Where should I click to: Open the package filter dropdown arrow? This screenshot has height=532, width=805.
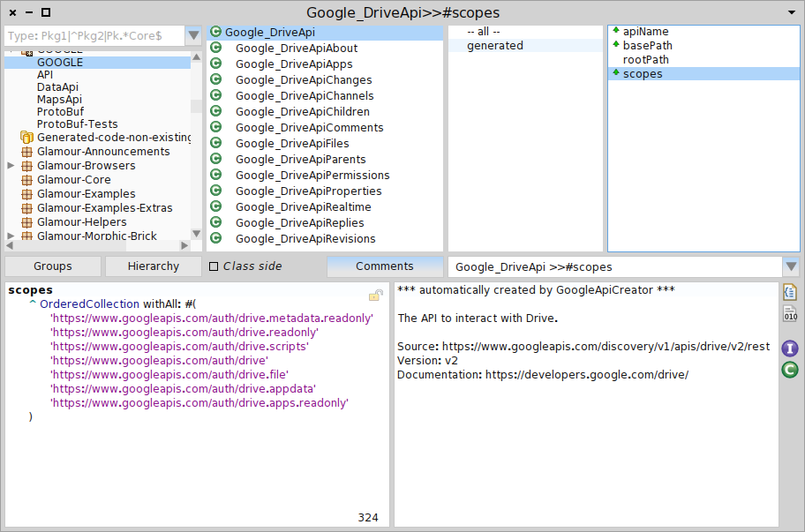point(193,35)
